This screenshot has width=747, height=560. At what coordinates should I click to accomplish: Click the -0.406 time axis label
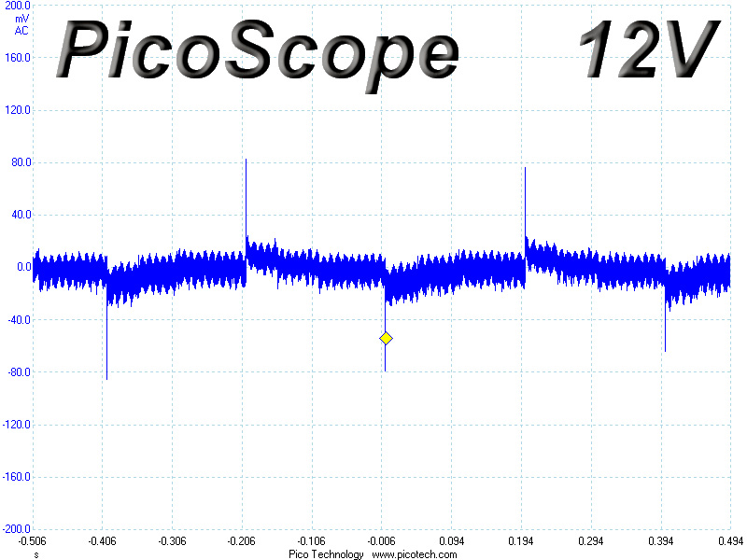point(102,541)
